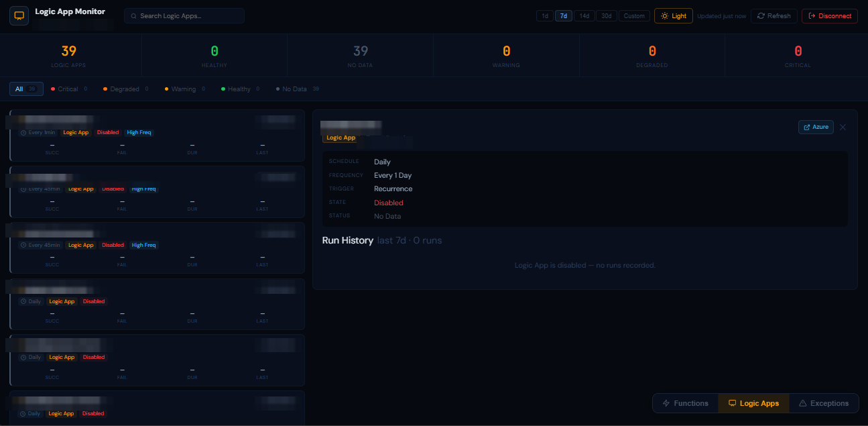Screen dimensions: 868x426
Task: Click the disconnect exit icon
Action: coord(812,16)
